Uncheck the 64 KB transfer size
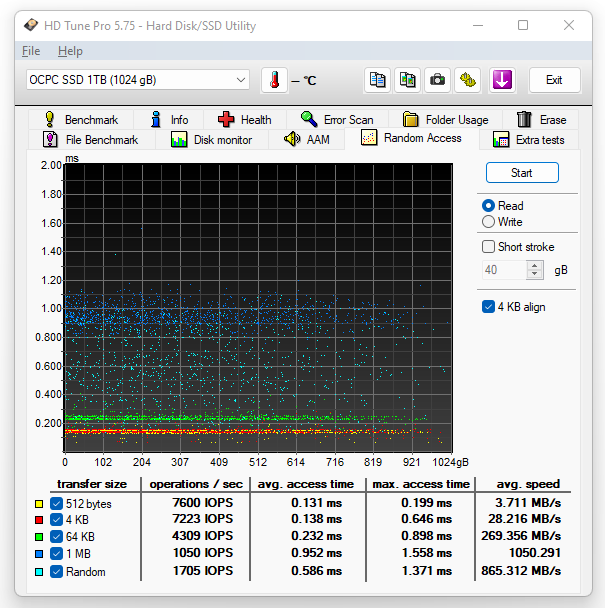Viewport: 605px width, 608px height. pyautogui.click(x=56, y=537)
